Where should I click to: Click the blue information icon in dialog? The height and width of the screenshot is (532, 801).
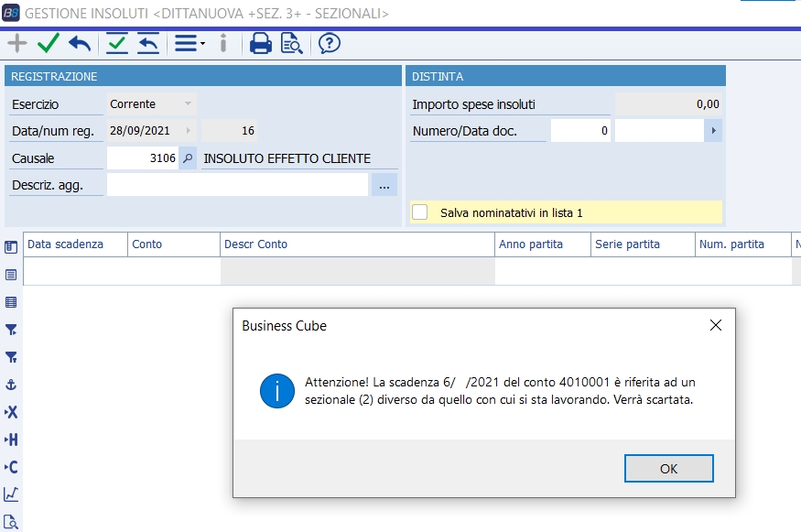click(276, 391)
